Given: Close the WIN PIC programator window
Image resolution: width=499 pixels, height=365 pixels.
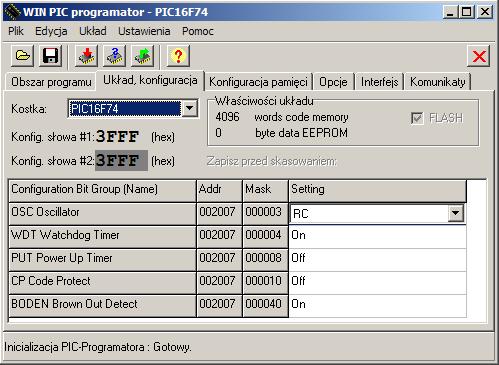Looking at the screenshot, I should coord(485,12).
